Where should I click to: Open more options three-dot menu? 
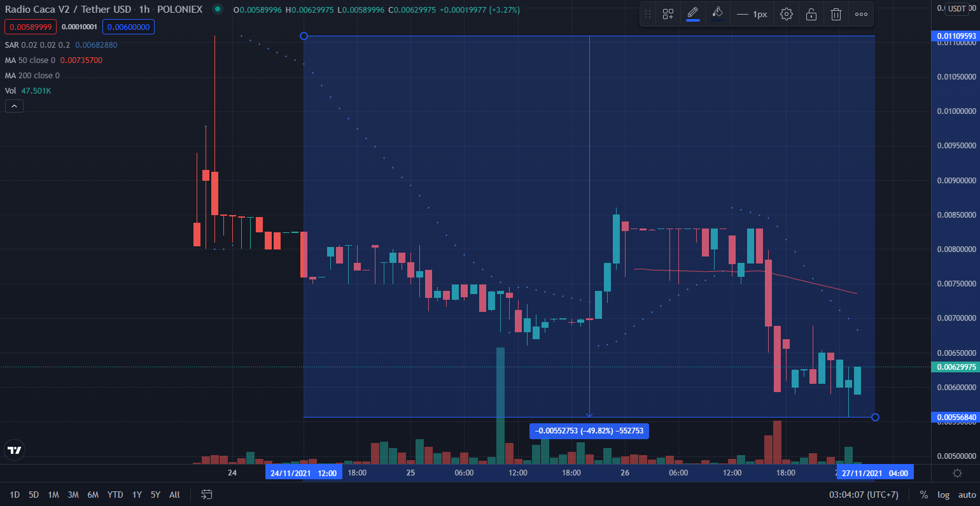point(861,14)
